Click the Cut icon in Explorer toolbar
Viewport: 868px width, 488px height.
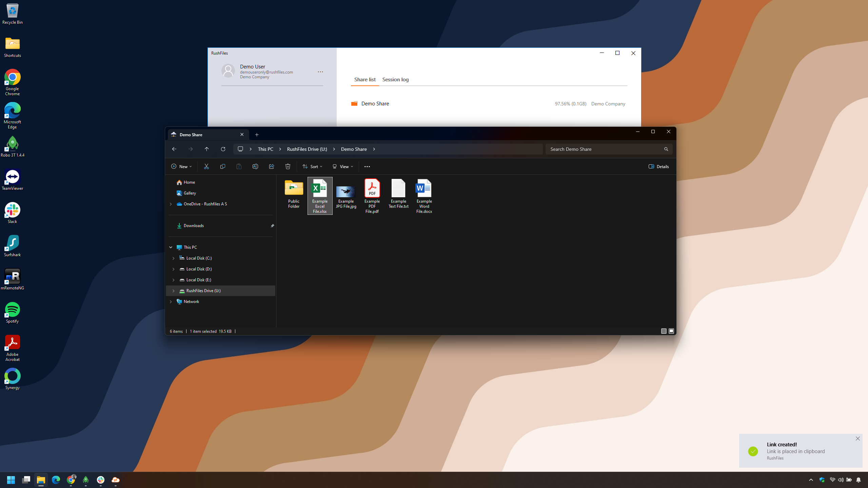tap(206, 166)
